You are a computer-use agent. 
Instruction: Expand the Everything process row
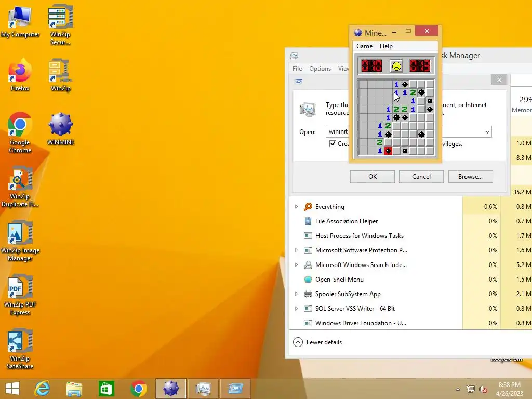pyautogui.click(x=296, y=207)
